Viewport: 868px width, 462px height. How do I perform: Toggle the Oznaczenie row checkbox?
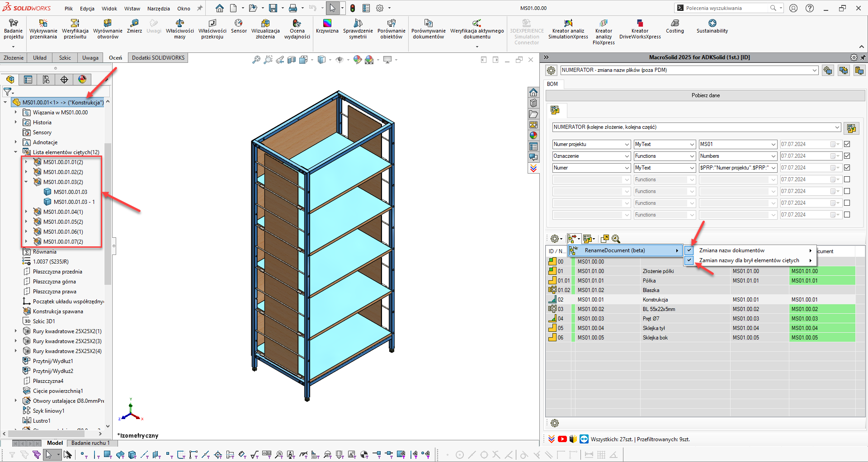[847, 156]
